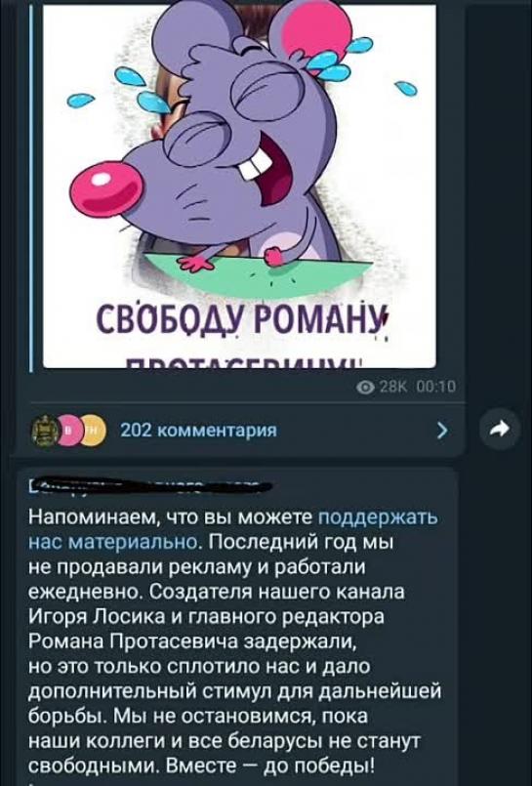Click the Романа Протасевича задержали line
This screenshot has height=786, width=532.
tap(193, 641)
